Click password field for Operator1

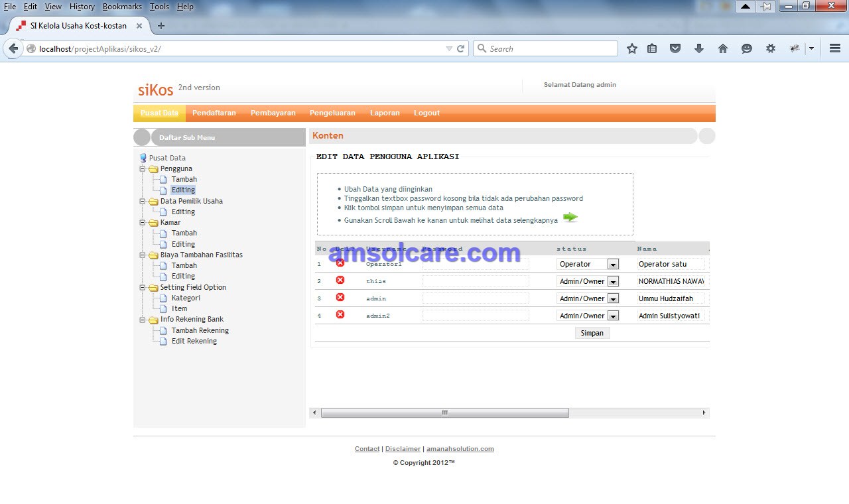pyautogui.click(x=476, y=264)
